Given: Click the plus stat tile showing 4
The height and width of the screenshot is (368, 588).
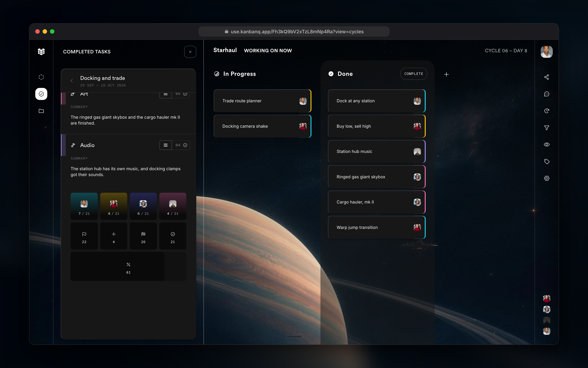Looking at the screenshot, I should click(x=114, y=236).
